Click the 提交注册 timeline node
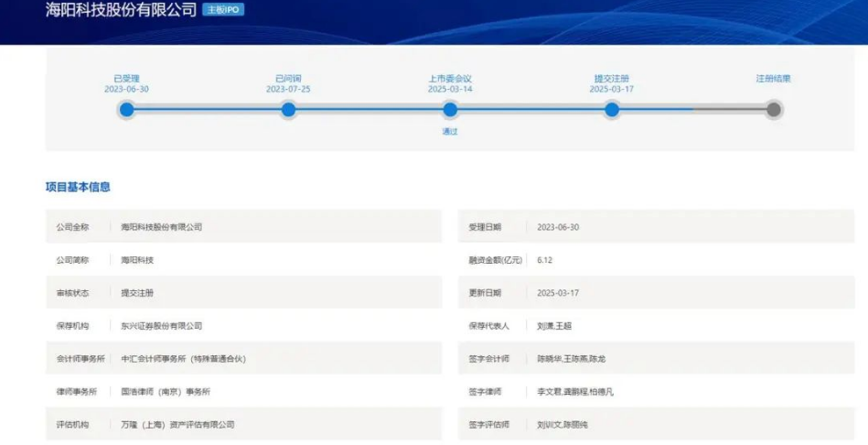The image size is (868, 445). point(612,110)
